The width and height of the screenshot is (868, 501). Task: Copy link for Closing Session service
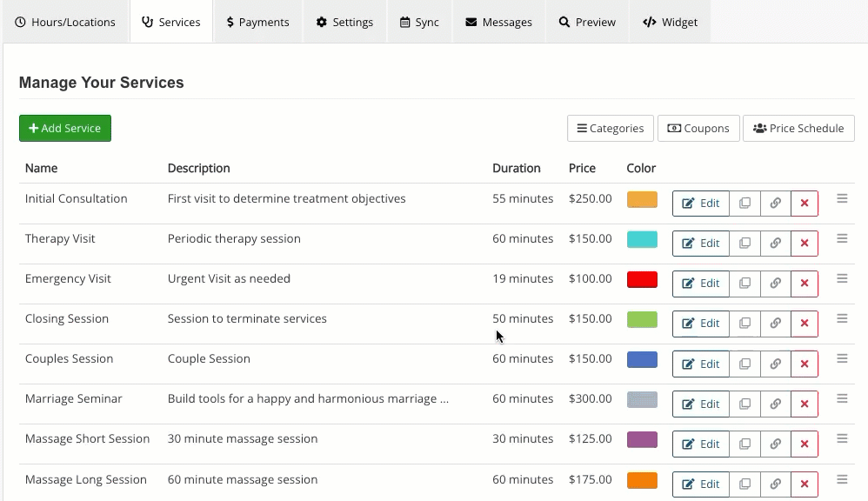click(x=775, y=324)
